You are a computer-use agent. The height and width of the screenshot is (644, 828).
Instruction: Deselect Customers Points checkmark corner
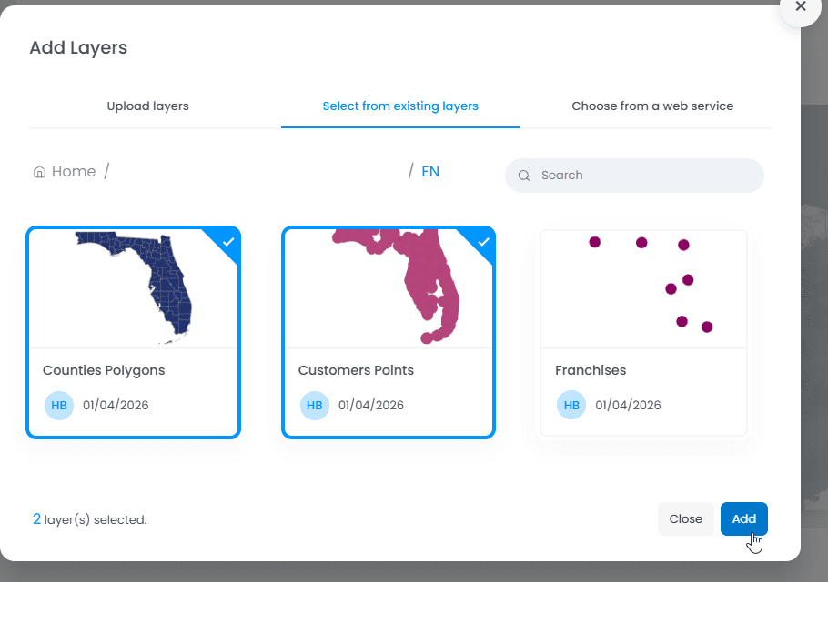[482, 241]
